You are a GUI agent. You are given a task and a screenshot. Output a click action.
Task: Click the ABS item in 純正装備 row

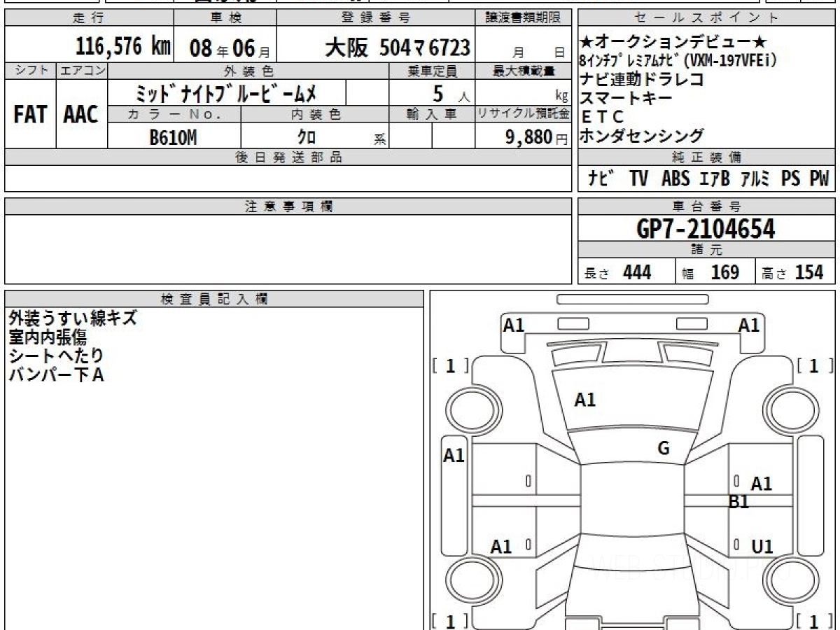(x=675, y=179)
